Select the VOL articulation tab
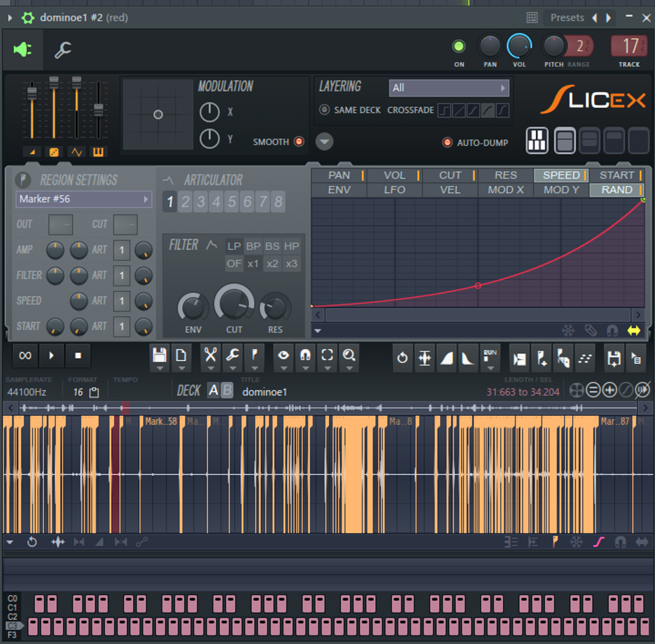This screenshot has width=655, height=644. click(x=394, y=175)
